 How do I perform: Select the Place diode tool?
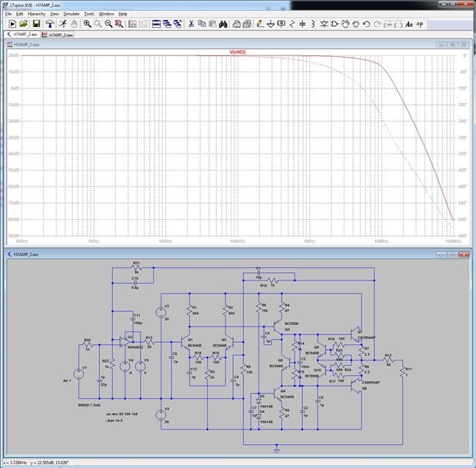click(323, 24)
